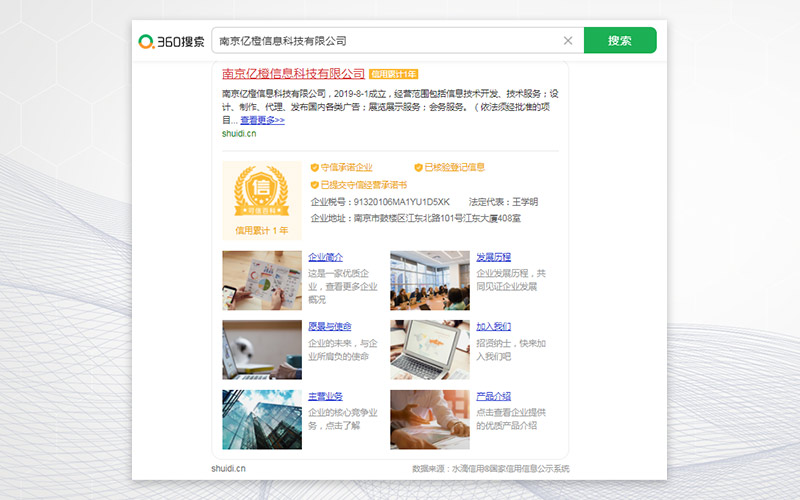This screenshot has height=500, width=800.
Task: Open the 加入我们 link
Action: pyautogui.click(x=493, y=327)
